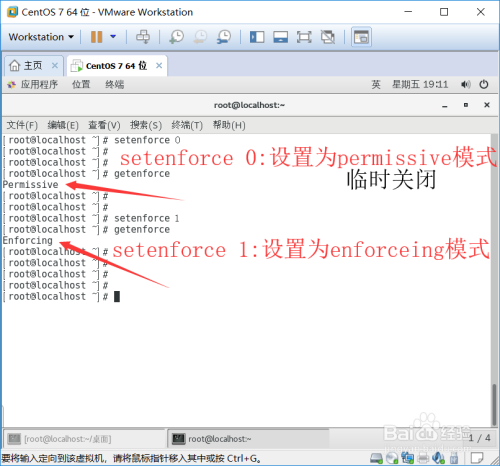Viewport: 500px width, 466px height.
Task: Open the 编辑(E) terminal menu
Action: pos(63,125)
